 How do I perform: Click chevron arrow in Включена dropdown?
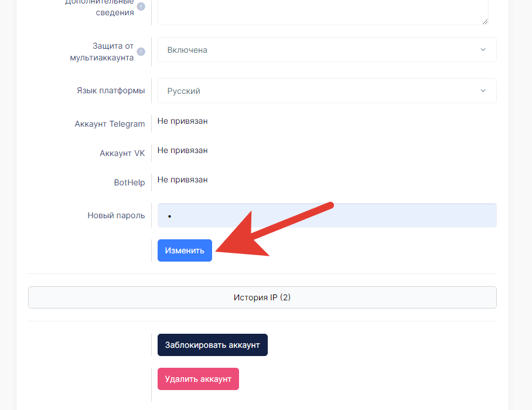point(483,50)
